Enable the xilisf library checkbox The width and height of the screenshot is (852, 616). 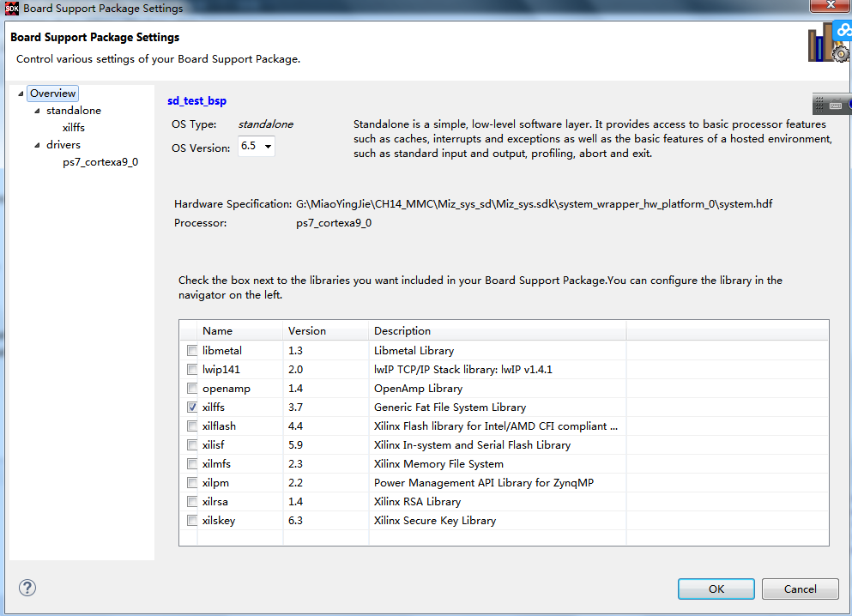[192, 445]
